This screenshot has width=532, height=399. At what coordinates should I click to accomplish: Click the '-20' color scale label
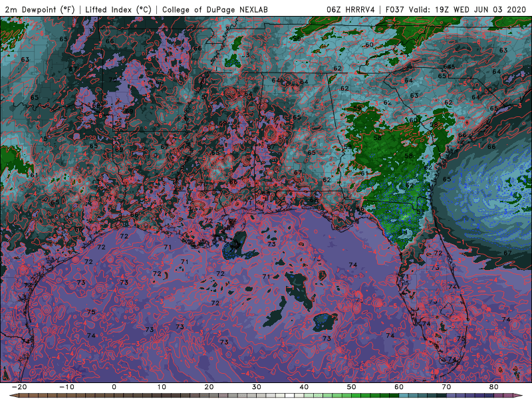coord(19,387)
